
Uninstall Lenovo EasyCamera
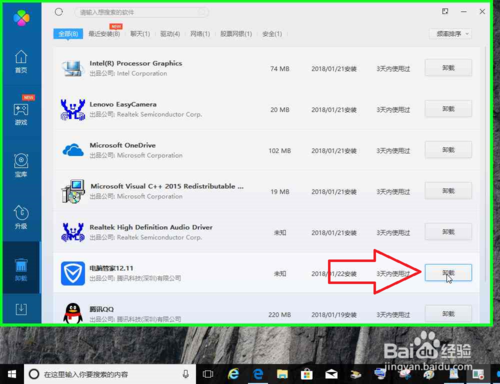tap(448, 109)
